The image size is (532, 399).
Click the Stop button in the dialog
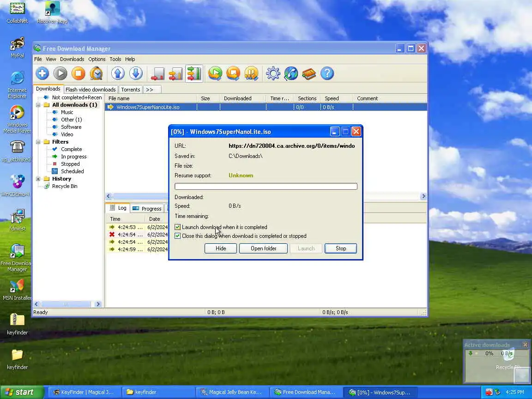point(341,248)
